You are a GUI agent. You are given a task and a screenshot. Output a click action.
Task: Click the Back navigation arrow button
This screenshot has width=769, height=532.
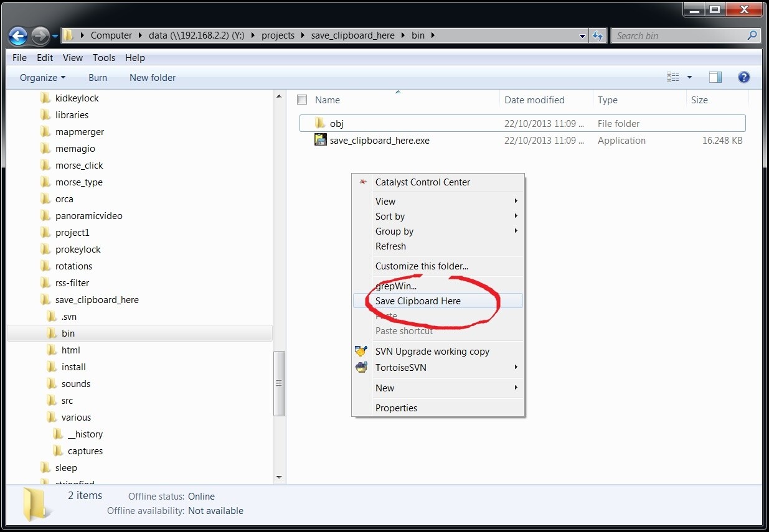[x=19, y=35]
